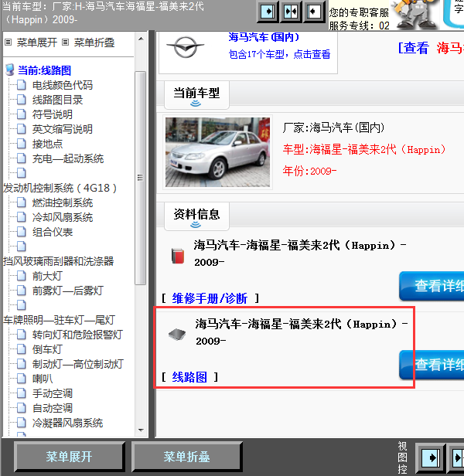Image resolution: width=464 pixels, height=476 pixels.
Task: Open 线路图目录 tree item
Action: coord(57,100)
